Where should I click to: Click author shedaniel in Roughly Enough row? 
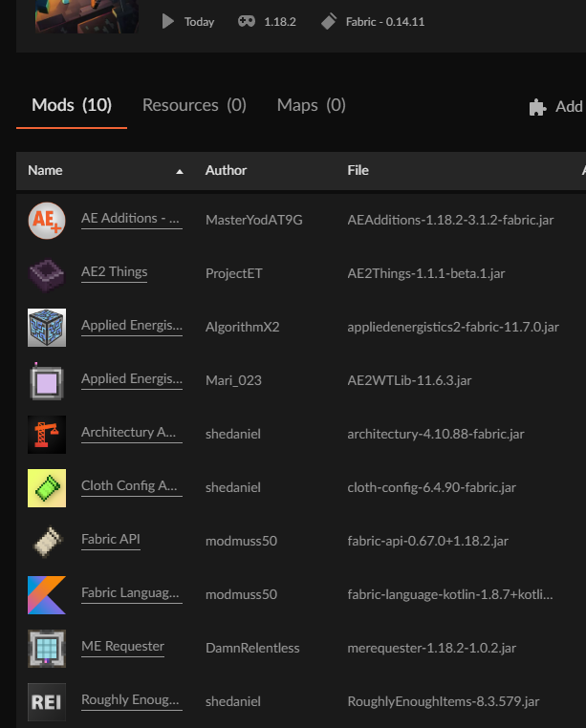(x=233, y=701)
